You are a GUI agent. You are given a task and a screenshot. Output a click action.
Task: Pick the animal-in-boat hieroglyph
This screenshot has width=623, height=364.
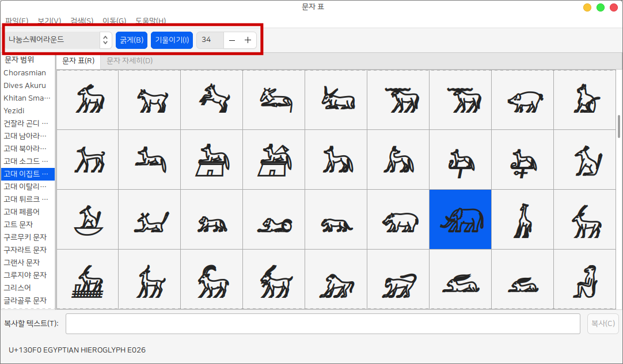pyautogui.click(x=87, y=220)
